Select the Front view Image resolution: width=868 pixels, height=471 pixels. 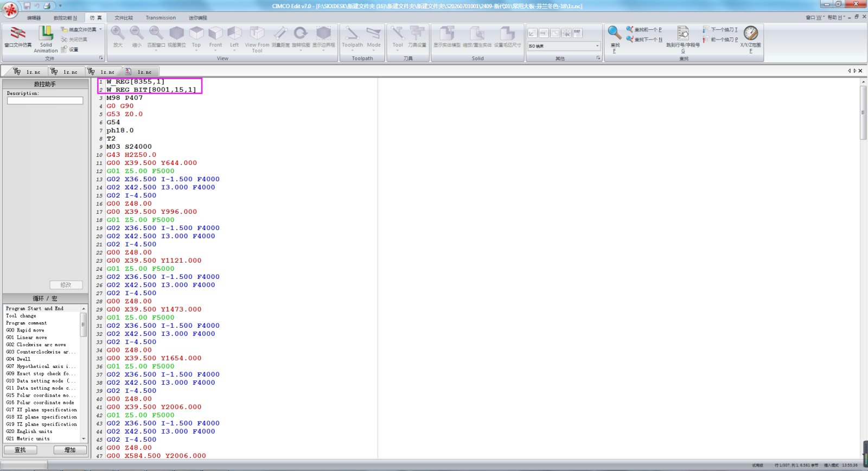(x=215, y=37)
